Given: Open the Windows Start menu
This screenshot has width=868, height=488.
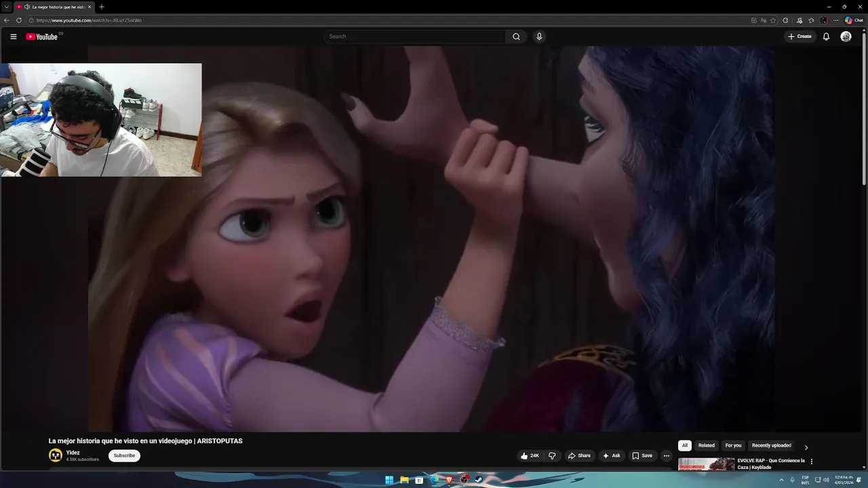Looking at the screenshot, I should [x=389, y=480].
